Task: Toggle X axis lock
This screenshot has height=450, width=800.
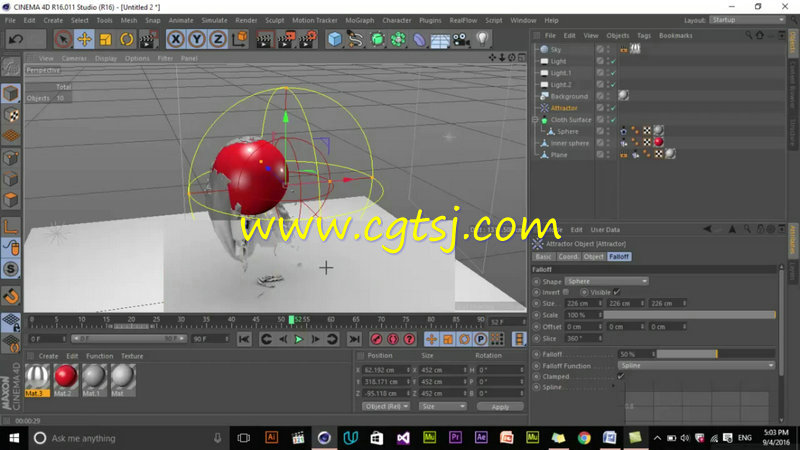Action: coord(176,39)
